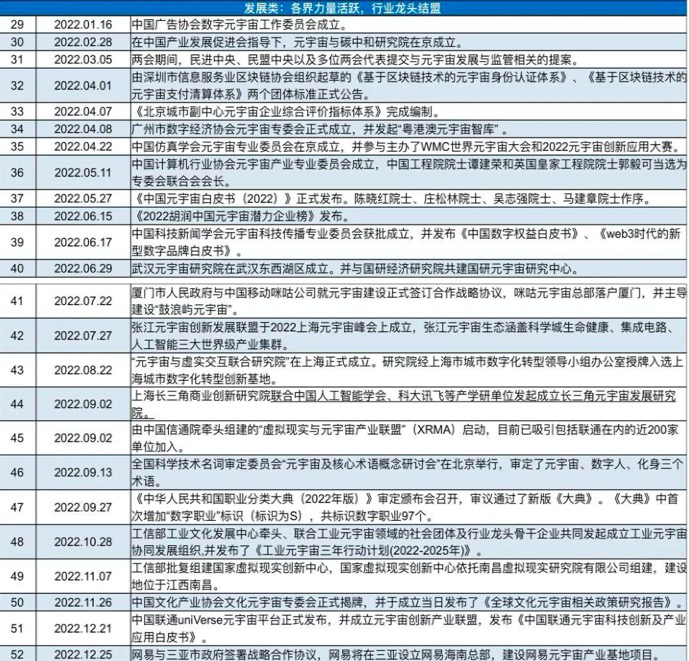Click text about 工信部工业文化发展中心牵头
The width and height of the screenshot is (689, 661).
pos(409,542)
